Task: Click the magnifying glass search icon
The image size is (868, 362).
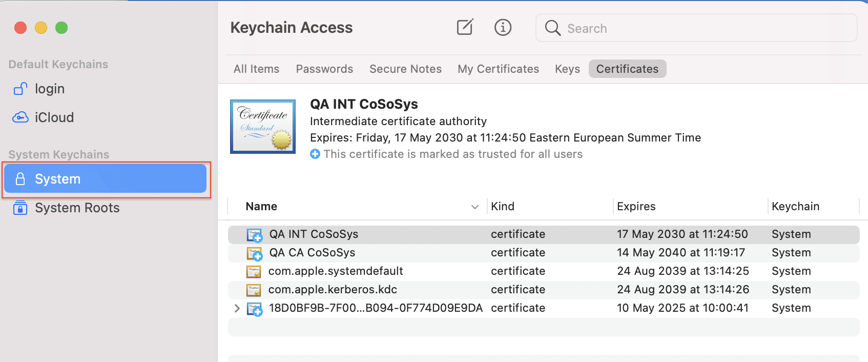Action: coord(552,28)
